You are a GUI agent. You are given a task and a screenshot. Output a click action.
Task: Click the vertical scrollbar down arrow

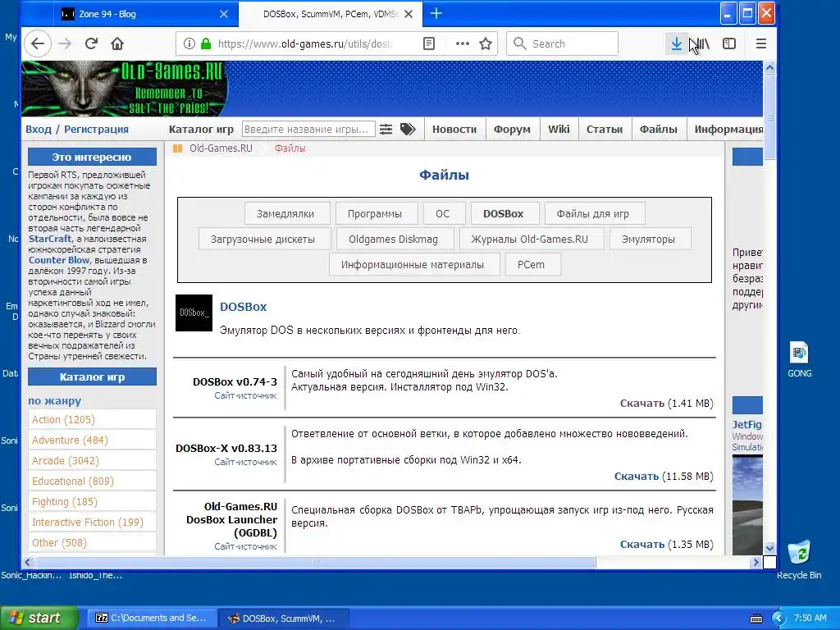coord(769,548)
